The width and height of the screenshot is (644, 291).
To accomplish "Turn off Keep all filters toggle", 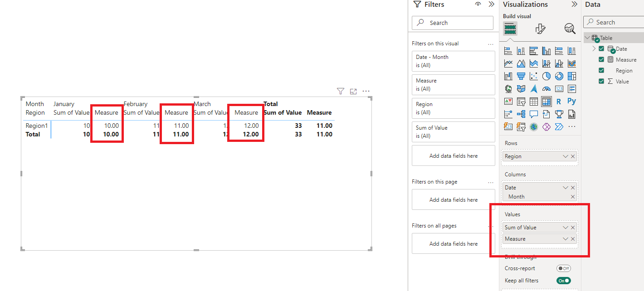I will click(x=564, y=281).
